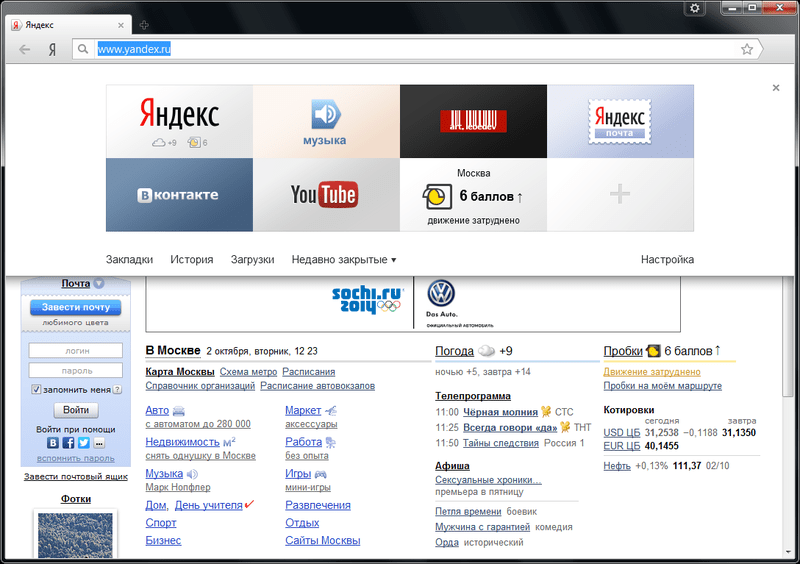Click the browser back arrow

(24, 50)
